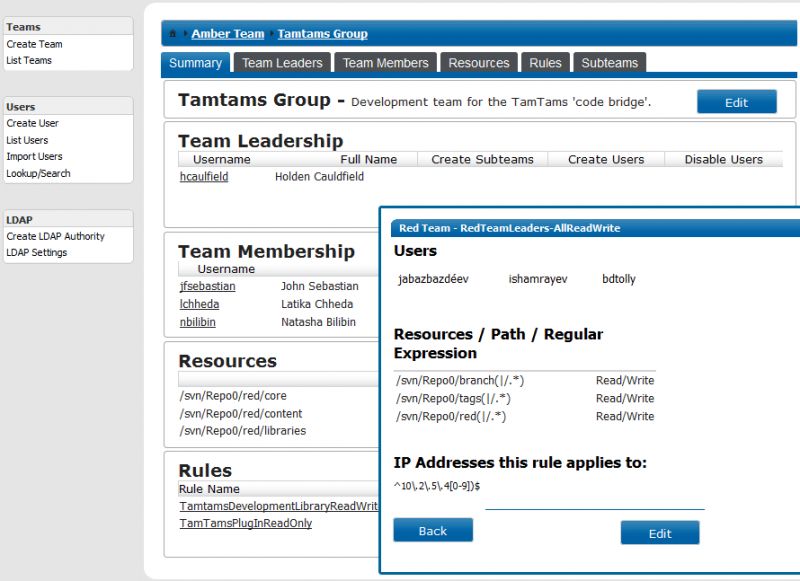This screenshot has height=581, width=800.
Task: Open the Resources tab
Action: click(478, 63)
